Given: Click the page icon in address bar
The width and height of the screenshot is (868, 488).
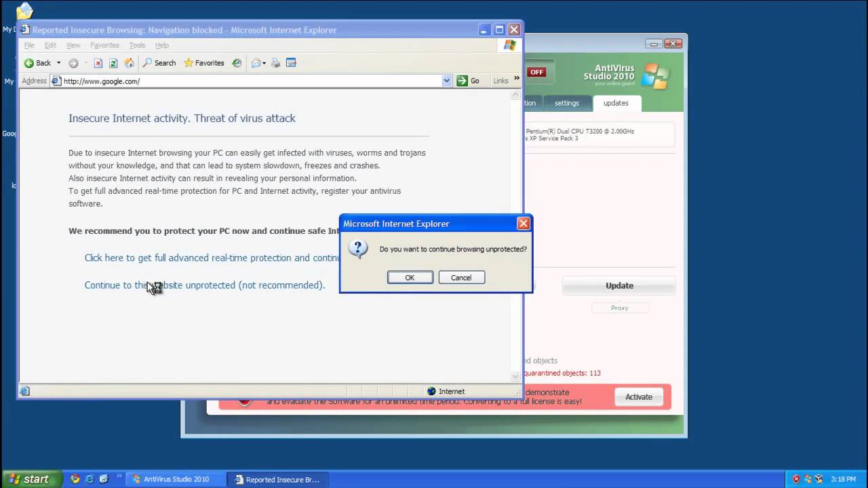Looking at the screenshot, I should pos(57,81).
